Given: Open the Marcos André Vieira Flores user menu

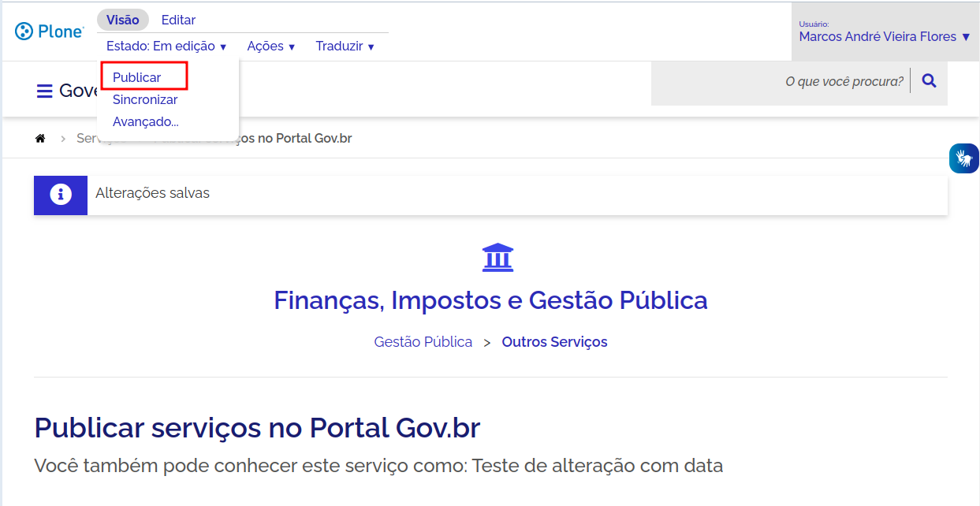Looking at the screenshot, I should click(884, 36).
